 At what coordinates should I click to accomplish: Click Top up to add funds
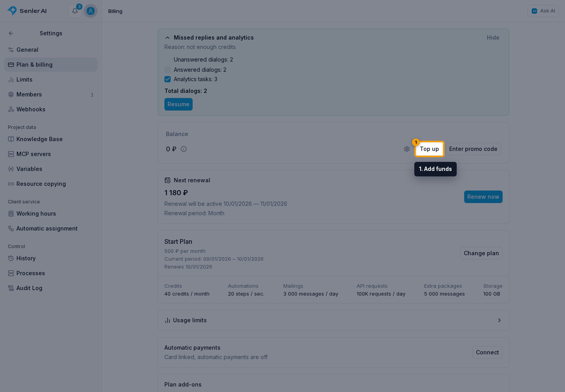coord(429,149)
